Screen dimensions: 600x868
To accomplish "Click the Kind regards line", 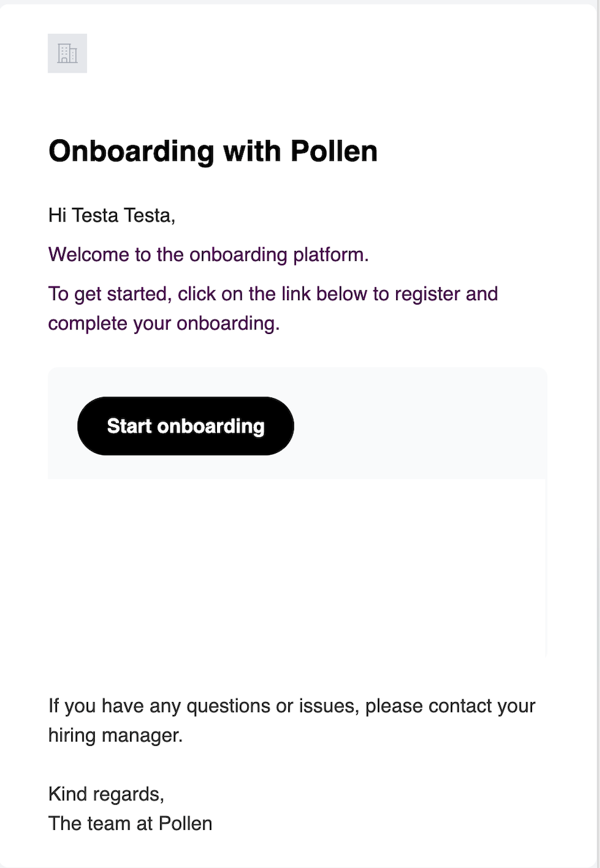I will [x=107, y=794].
